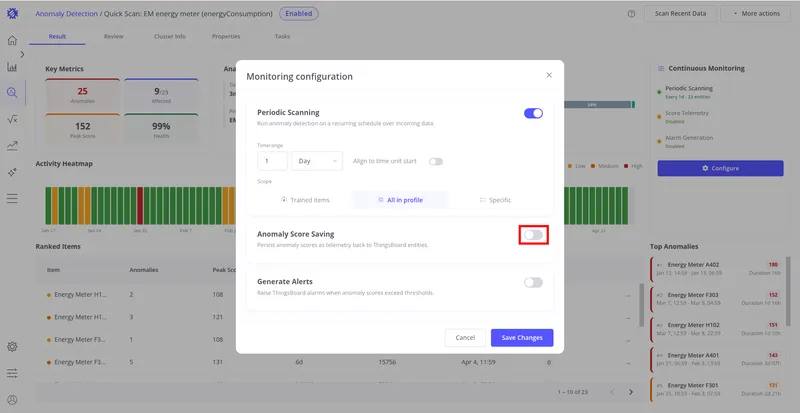Screen dimensions: 800x413
Task: Toggle Align to time unit start
Action: point(436,161)
